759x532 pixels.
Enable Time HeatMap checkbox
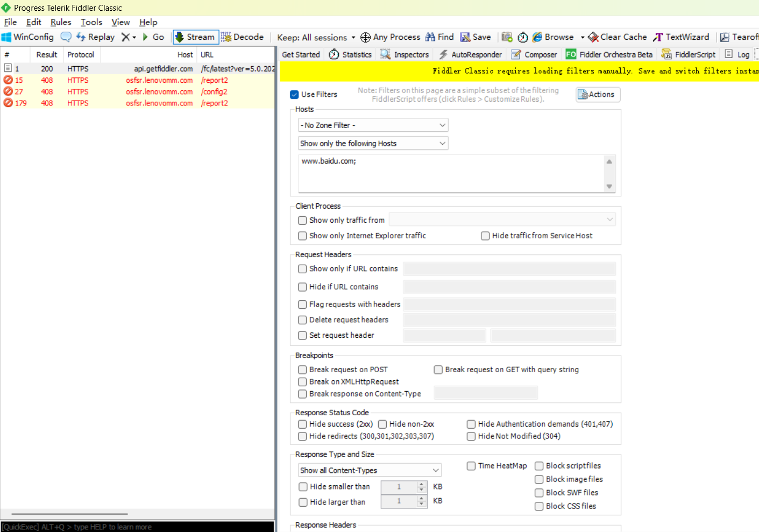[x=471, y=466]
